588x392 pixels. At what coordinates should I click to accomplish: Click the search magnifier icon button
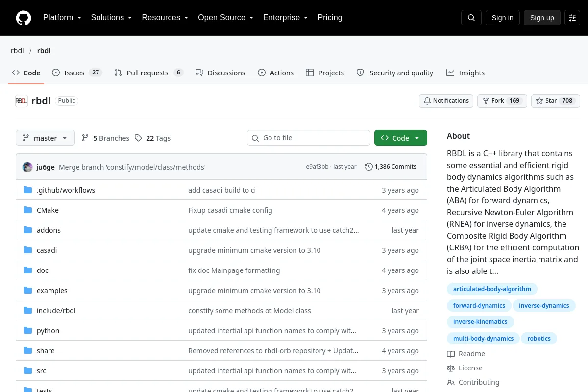tap(471, 18)
